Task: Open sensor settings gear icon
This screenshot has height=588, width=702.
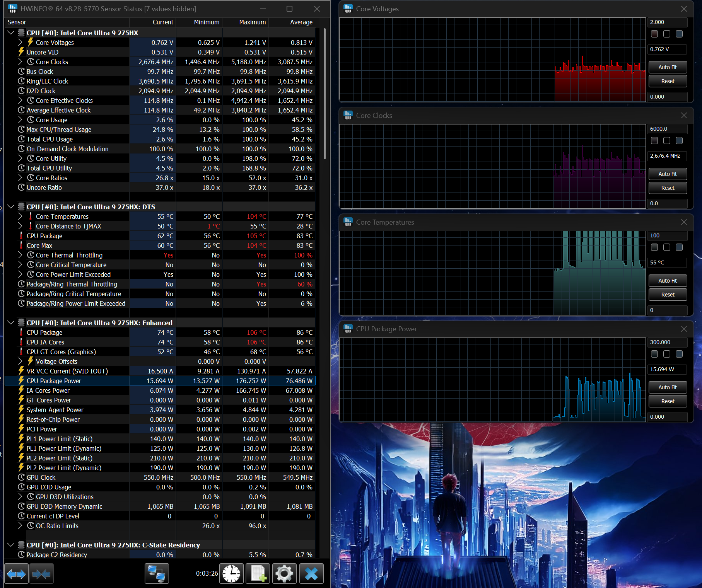Action: (284, 574)
